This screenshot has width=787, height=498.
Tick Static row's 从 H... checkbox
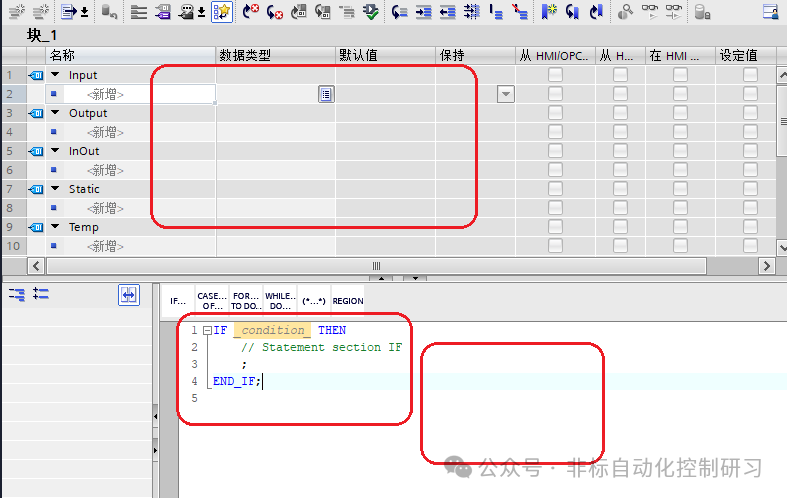(x=620, y=189)
